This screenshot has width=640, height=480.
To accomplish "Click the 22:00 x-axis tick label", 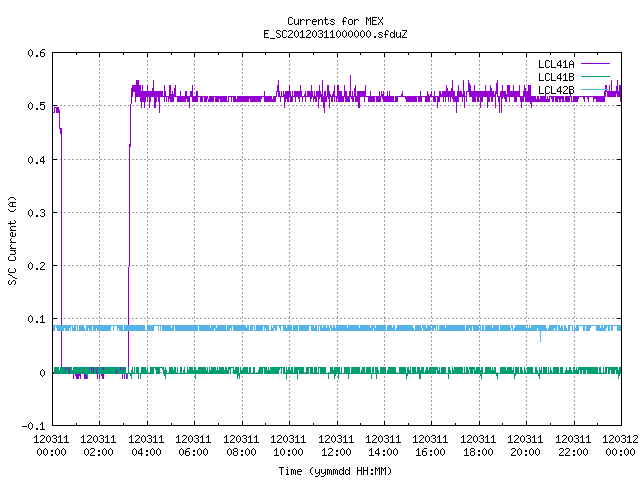I will 573,452.
